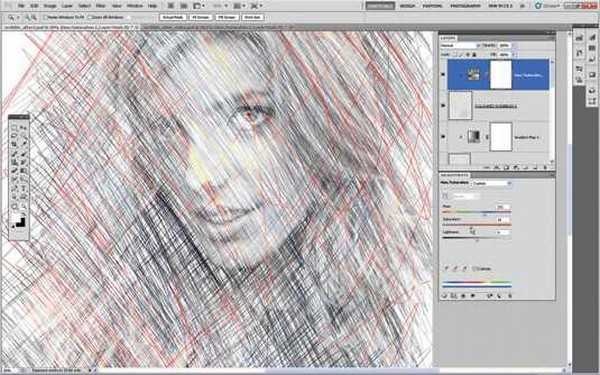Screen dimensions: 600x375
Task: Switch to the second document tab
Action: 214,28
